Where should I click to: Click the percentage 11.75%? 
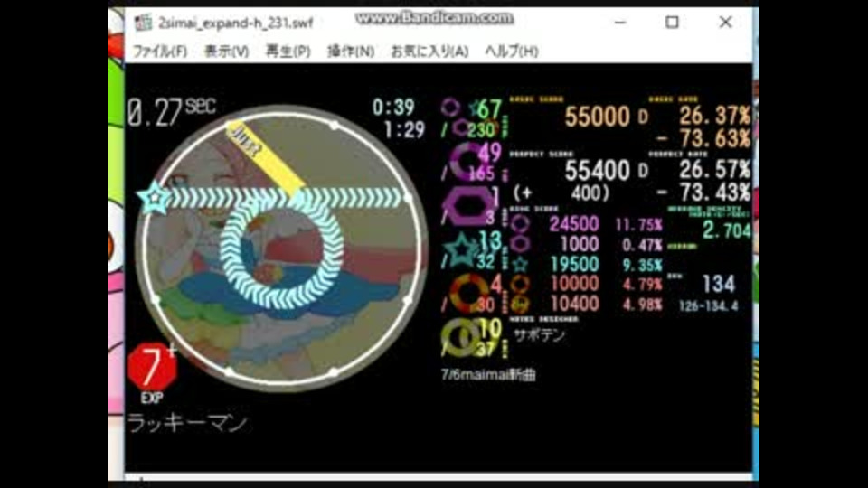tap(639, 225)
